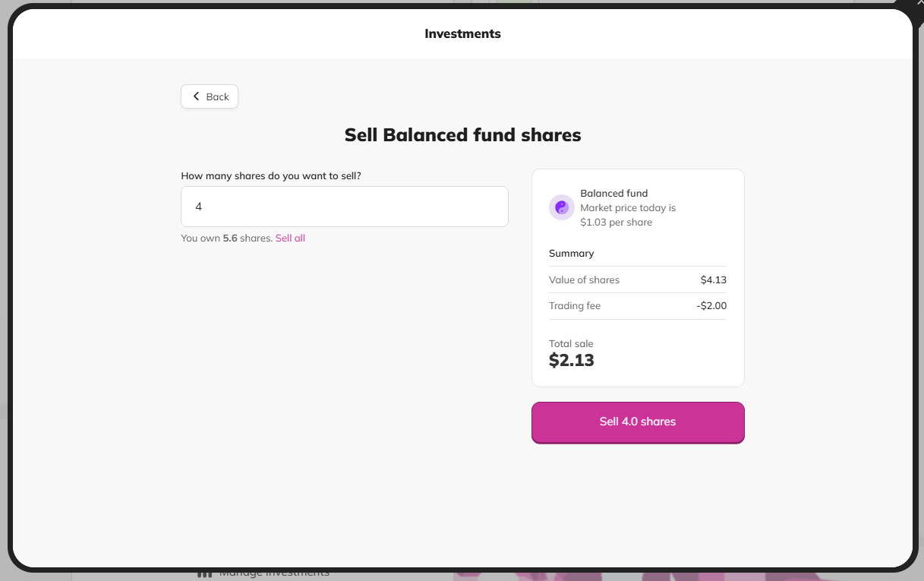
Task: Click the Balanced fund name in summary card
Action: point(614,194)
